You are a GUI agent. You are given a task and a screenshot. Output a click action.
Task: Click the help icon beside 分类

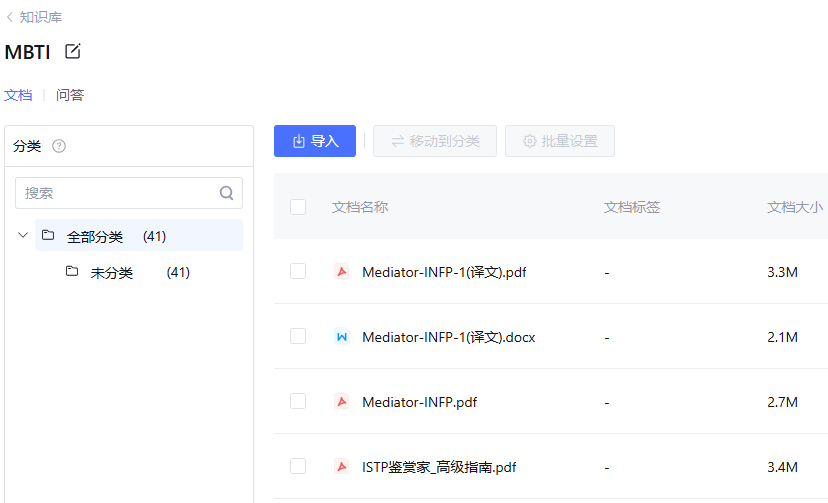coord(59,146)
